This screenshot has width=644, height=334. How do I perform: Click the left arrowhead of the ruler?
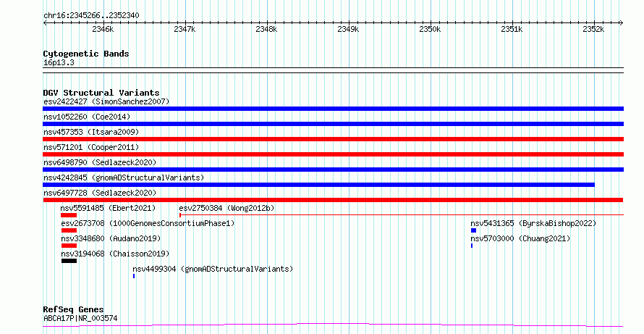tap(45, 23)
